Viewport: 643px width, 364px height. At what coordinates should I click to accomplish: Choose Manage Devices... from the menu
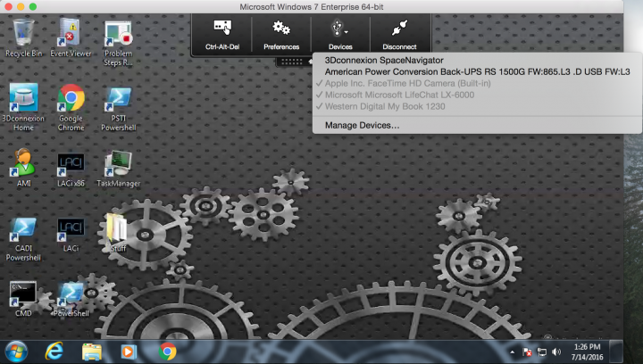click(x=362, y=125)
